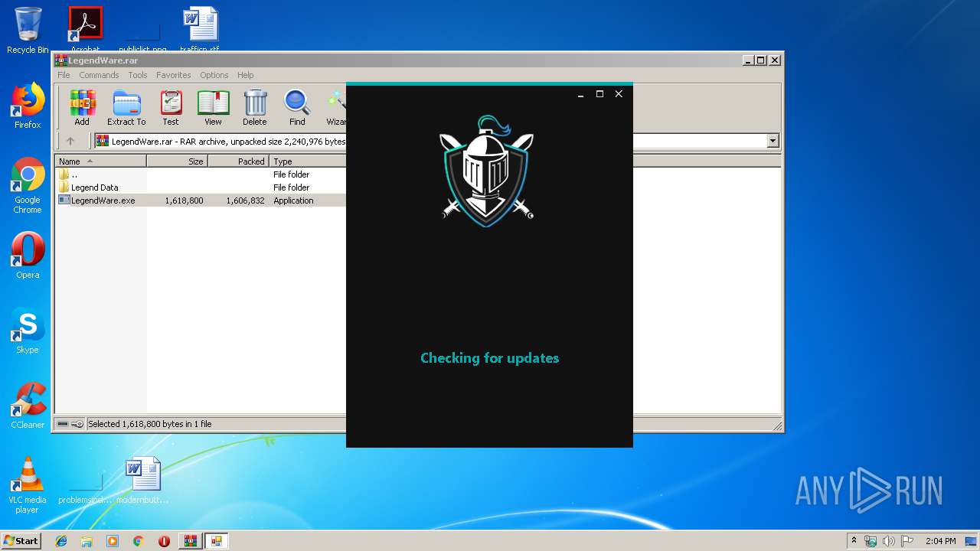Click the Action Center flag tray icon
The width and height of the screenshot is (980, 551).
(906, 541)
